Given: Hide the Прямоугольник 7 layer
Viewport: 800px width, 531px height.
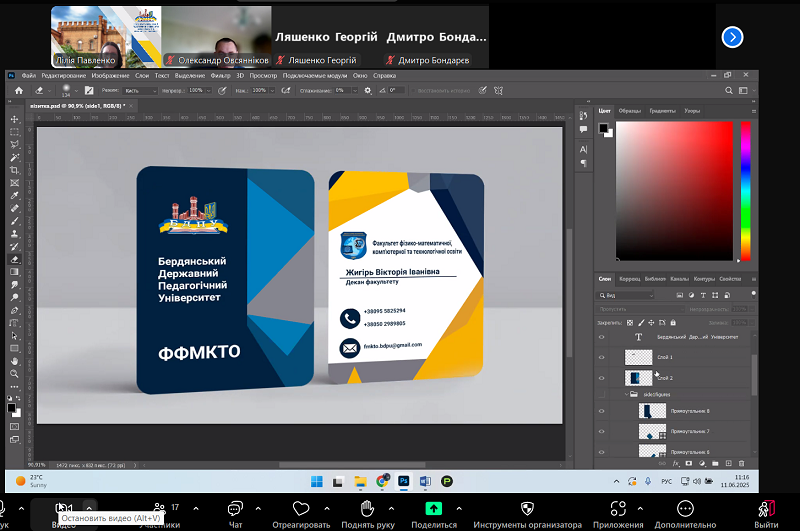Looking at the screenshot, I should [x=601, y=431].
